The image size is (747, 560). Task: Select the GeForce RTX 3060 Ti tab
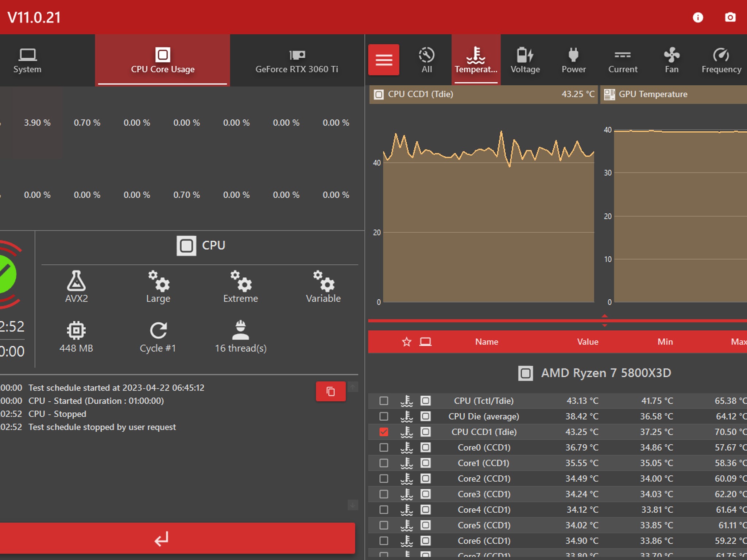point(297,61)
